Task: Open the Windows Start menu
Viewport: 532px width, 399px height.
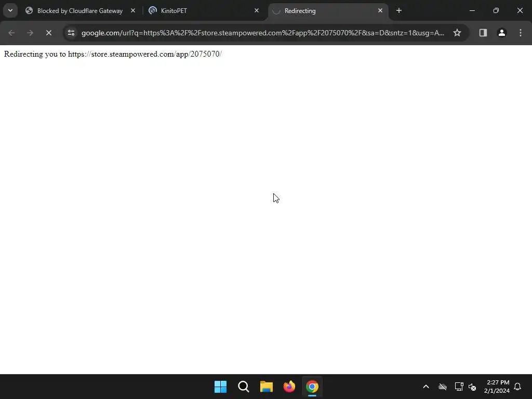Action: (x=220, y=387)
